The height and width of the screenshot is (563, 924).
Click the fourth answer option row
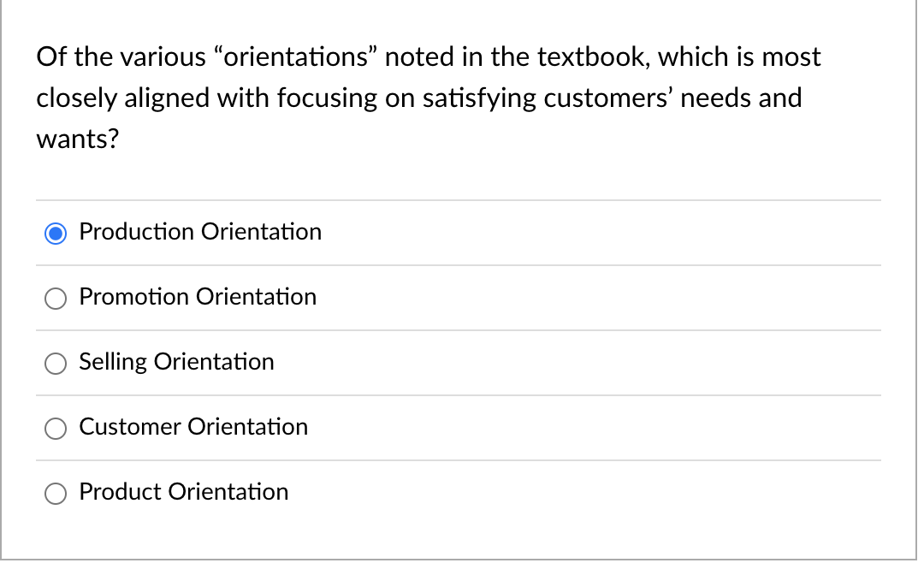tap(428, 428)
